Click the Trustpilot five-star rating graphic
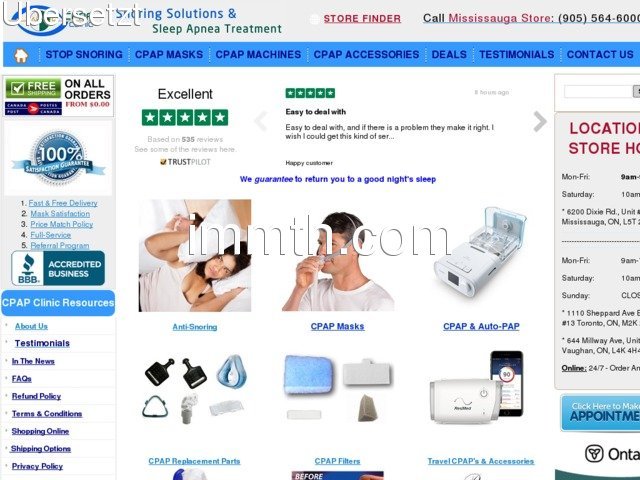This screenshot has width=640, height=480. click(x=185, y=118)
